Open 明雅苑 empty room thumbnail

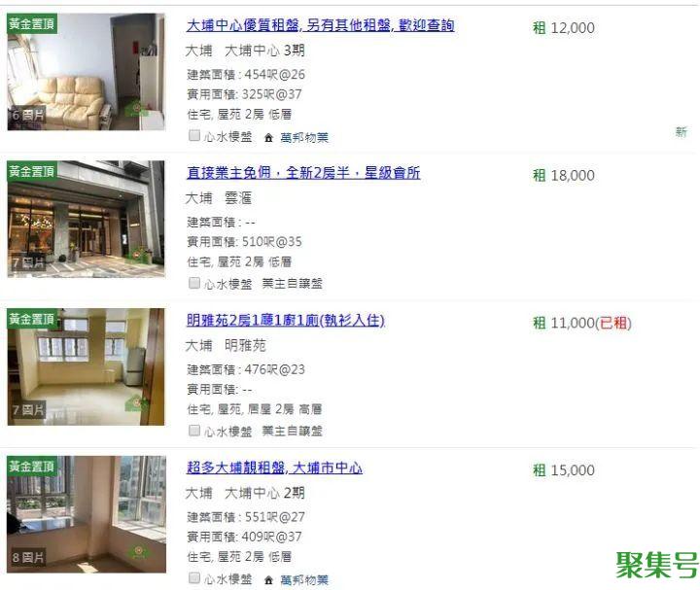87,366
